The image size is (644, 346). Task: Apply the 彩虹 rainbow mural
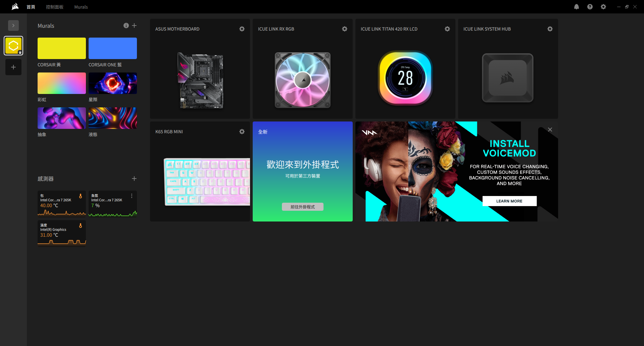(x=62, y=83)
